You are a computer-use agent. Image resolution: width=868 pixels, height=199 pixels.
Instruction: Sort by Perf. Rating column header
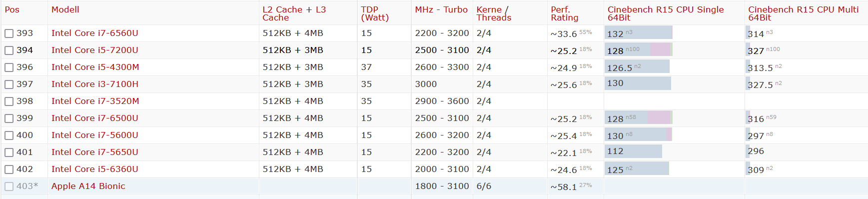pos(565,13)
